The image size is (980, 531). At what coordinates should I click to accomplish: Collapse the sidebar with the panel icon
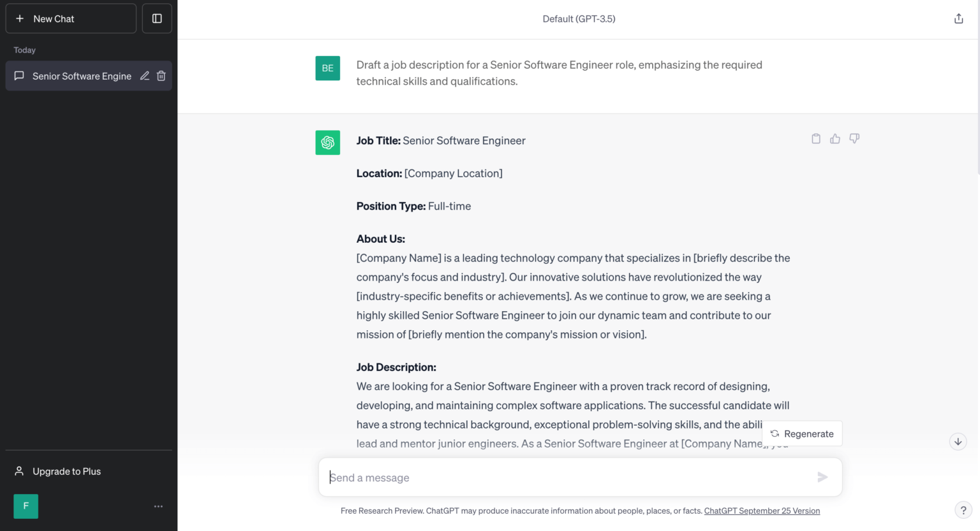(x=156, y=18)
